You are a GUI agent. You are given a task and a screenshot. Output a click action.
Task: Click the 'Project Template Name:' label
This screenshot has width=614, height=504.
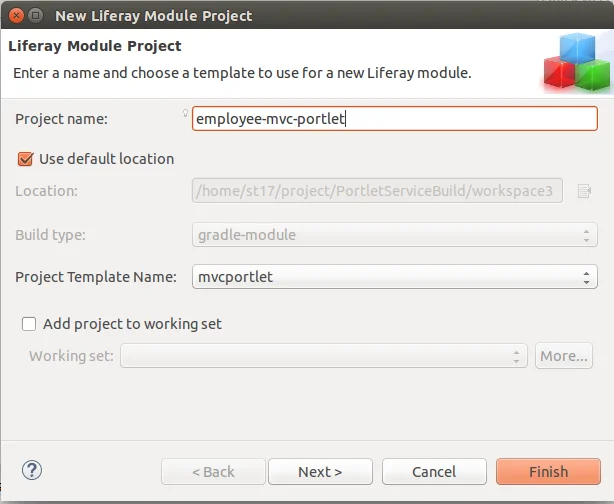click(x=96, y=277)
